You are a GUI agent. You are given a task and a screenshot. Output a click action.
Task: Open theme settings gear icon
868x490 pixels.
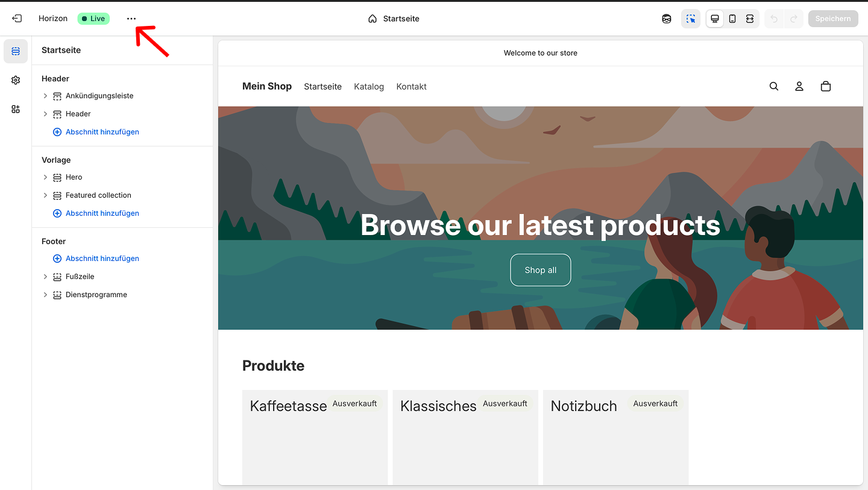(16, 80)
